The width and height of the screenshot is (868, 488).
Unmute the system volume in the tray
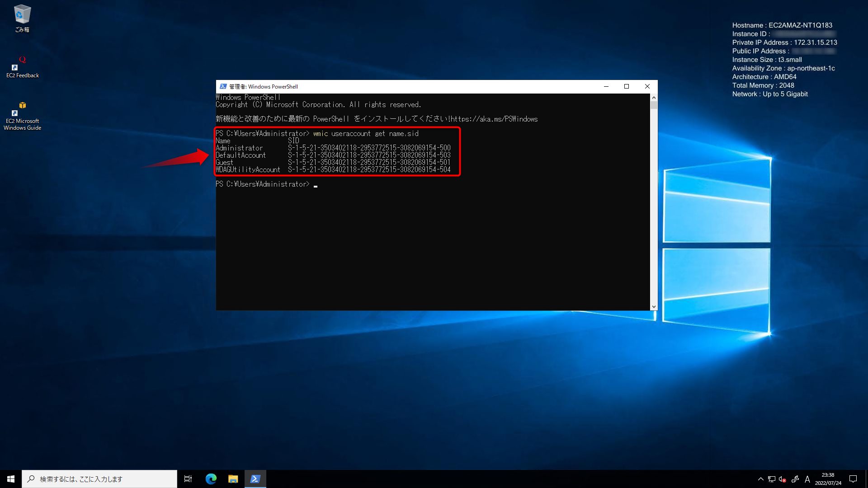[783, 479]
